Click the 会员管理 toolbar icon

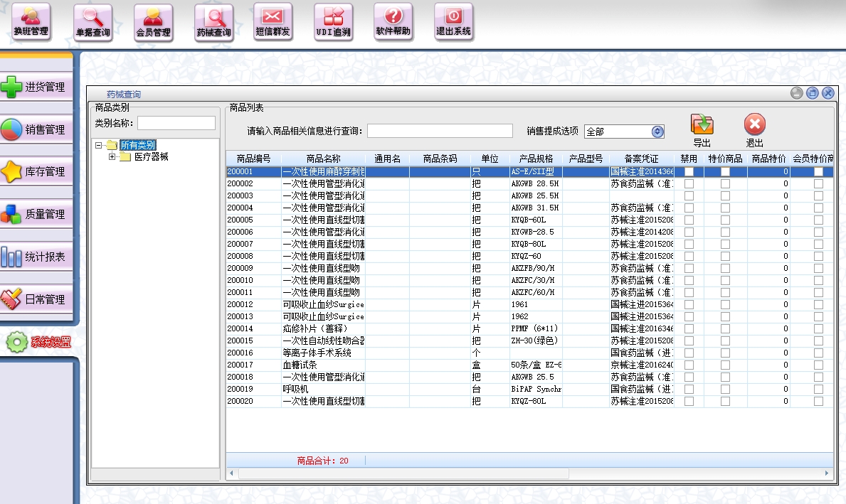point(153,21)
